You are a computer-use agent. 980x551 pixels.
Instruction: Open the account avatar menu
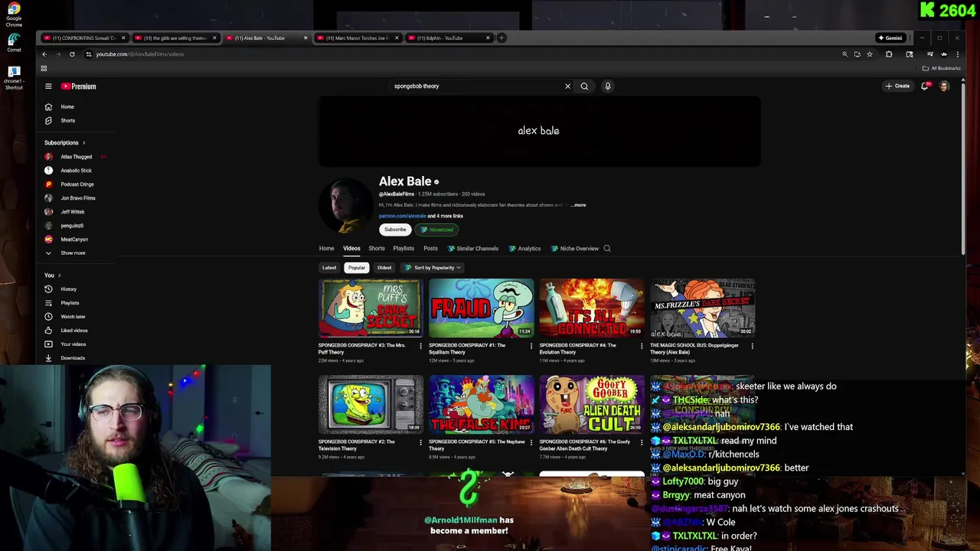(x=945, y=86)
